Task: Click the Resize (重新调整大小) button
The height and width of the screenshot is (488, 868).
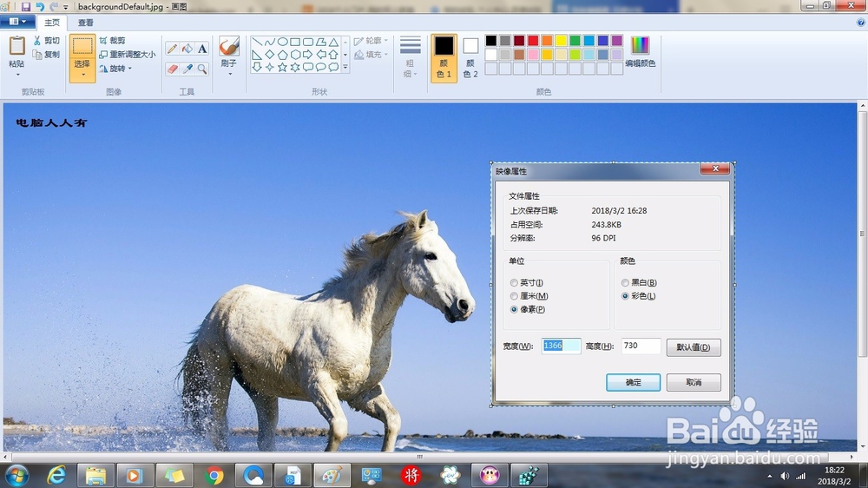Action: click(x=128, y=55)
